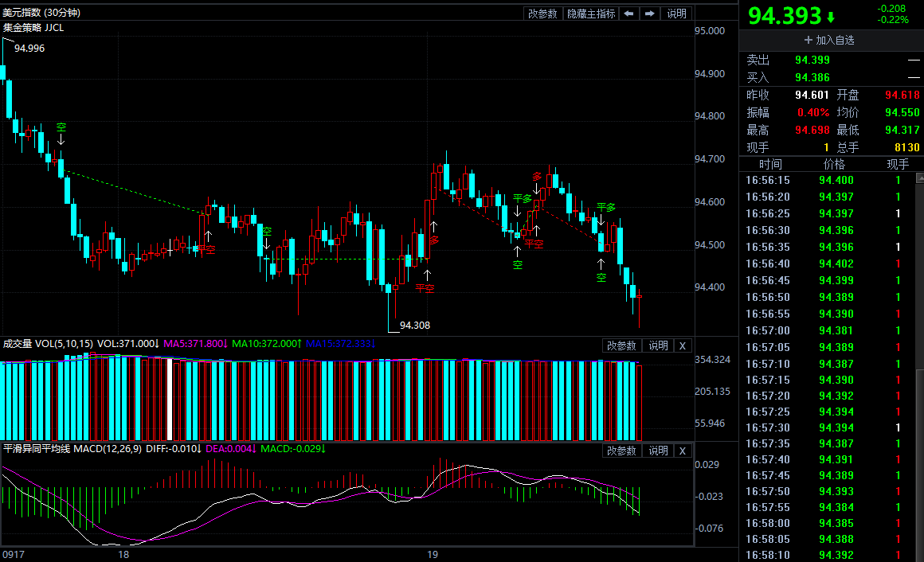The height and width of the screenshot is (562, 924).
Task: Click 改参数 in the MACD panel
Action: [x=621, y=451]
